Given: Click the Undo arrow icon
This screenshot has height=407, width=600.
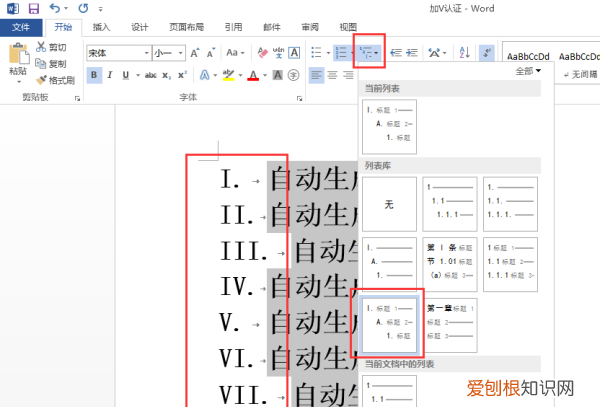Looking at the screenshot, I should click(x=55, y=8).
